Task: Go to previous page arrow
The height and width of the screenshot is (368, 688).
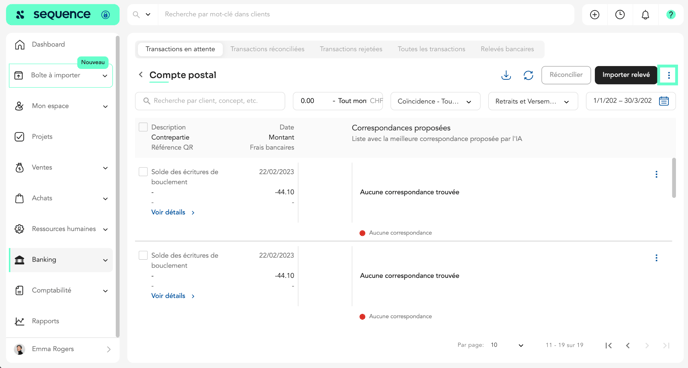Action: [x=628, y=346]
